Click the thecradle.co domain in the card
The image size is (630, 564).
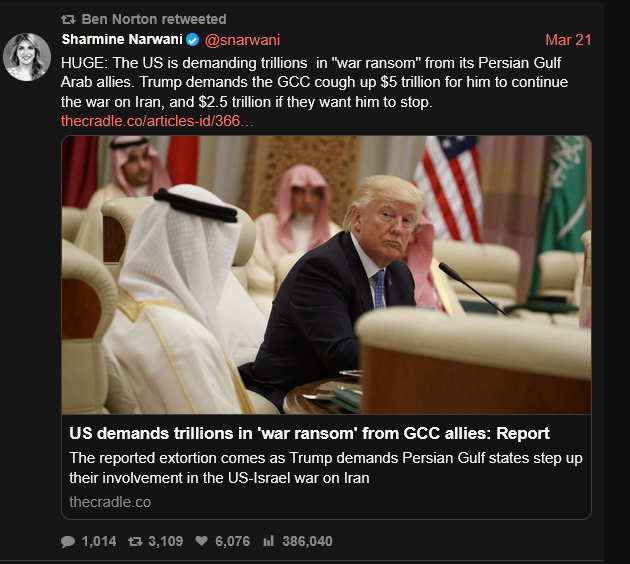coord(110,502)
